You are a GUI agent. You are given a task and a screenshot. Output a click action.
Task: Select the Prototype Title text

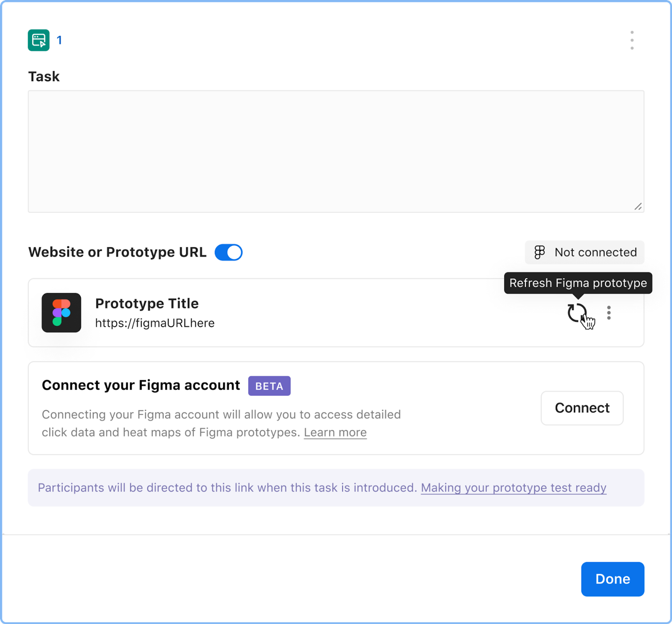click(147, 303)
